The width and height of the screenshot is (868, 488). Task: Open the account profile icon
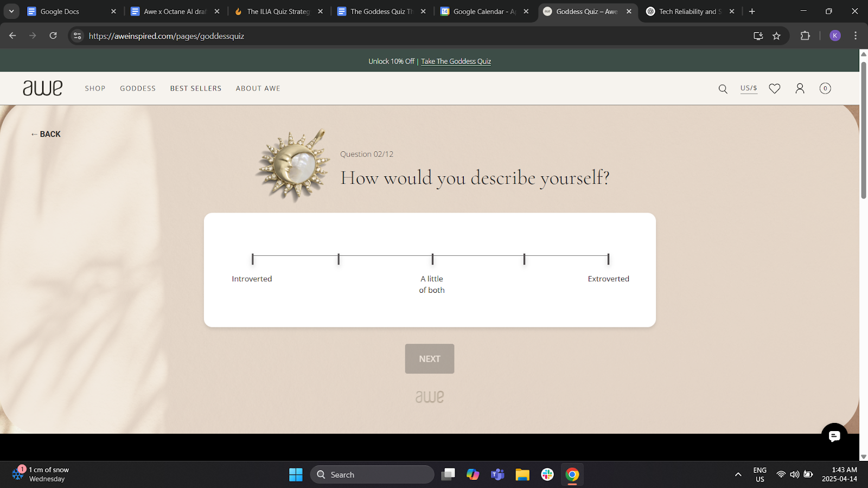800,88
